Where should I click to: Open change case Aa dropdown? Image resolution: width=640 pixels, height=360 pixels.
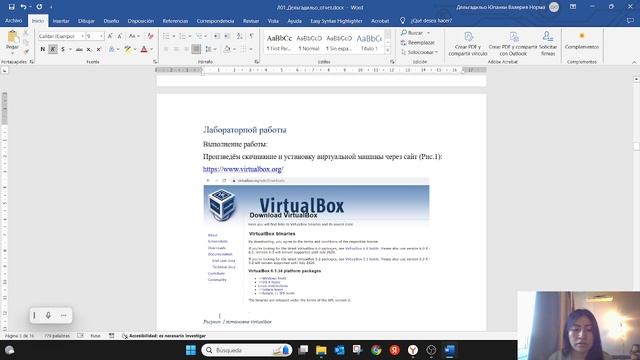pos(134,36)
